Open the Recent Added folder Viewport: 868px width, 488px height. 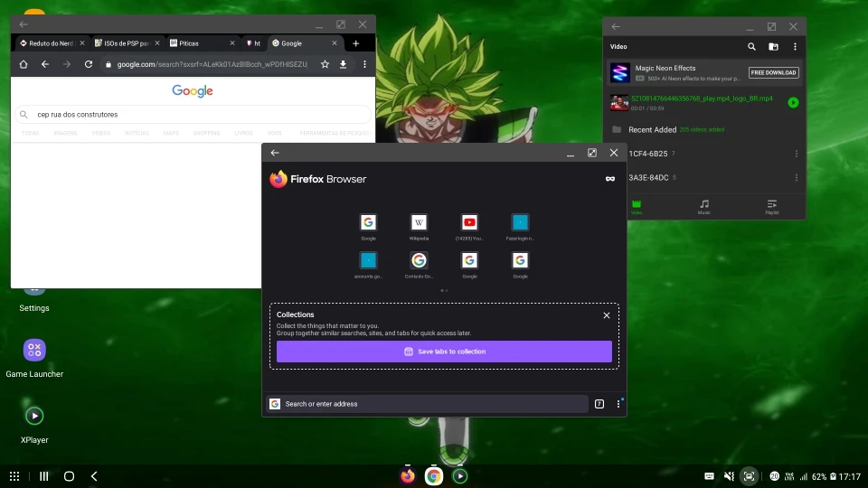652,129
